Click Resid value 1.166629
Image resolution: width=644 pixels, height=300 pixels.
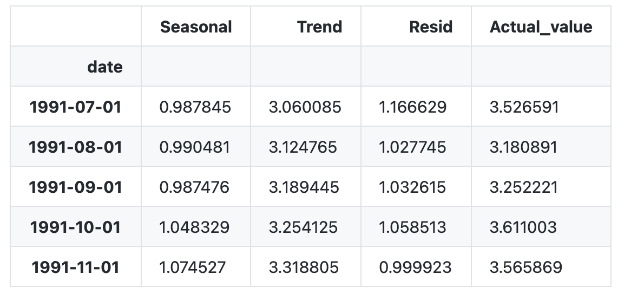pos(412,107)
